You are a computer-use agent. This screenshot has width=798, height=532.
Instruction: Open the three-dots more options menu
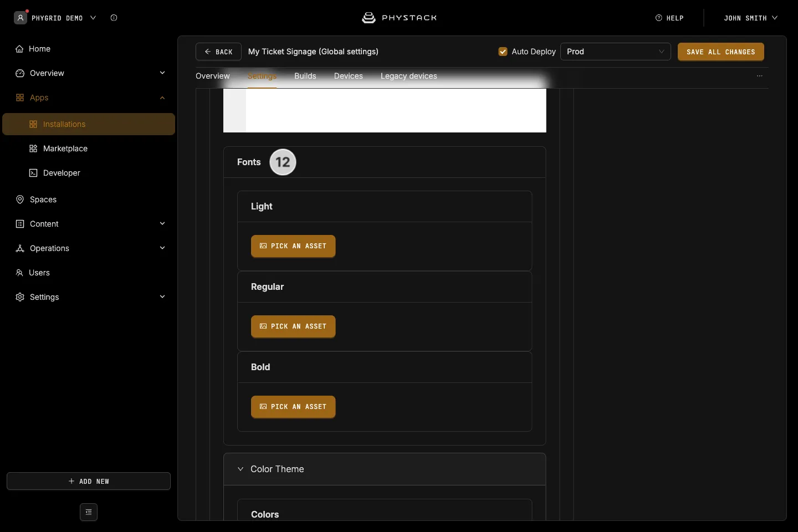pos(760,76)
